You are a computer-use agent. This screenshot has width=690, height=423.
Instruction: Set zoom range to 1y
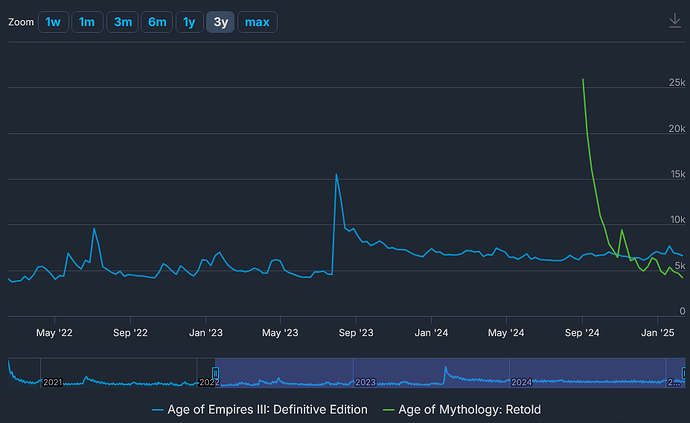189,22
